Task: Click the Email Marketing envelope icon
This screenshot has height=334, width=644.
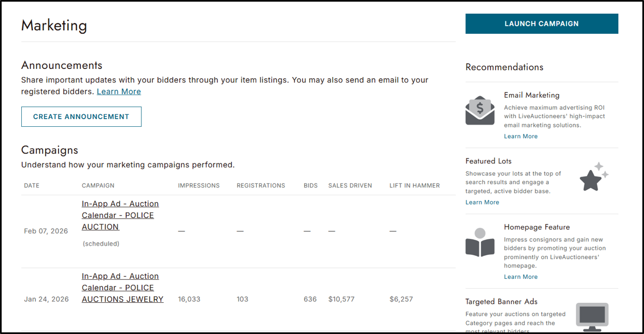Action: tap(480, 110)
